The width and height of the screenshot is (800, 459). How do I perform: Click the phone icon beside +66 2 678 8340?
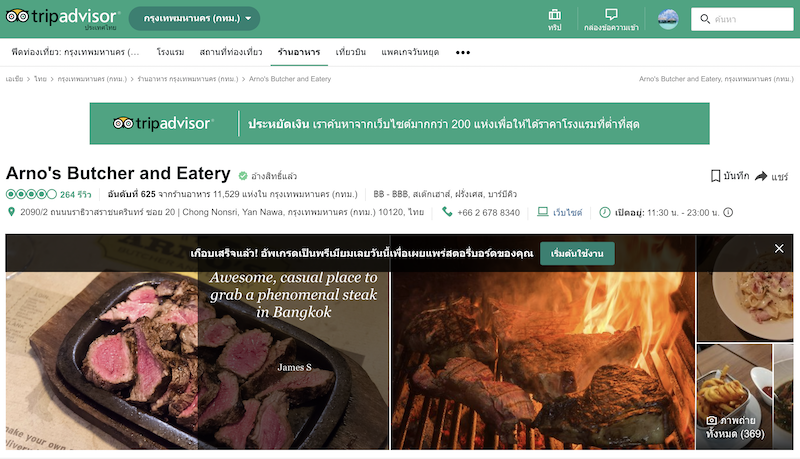[x=447, y=212]
